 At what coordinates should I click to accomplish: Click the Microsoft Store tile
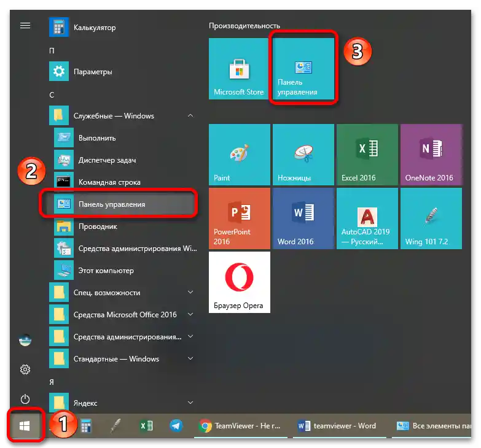[239, 69]
